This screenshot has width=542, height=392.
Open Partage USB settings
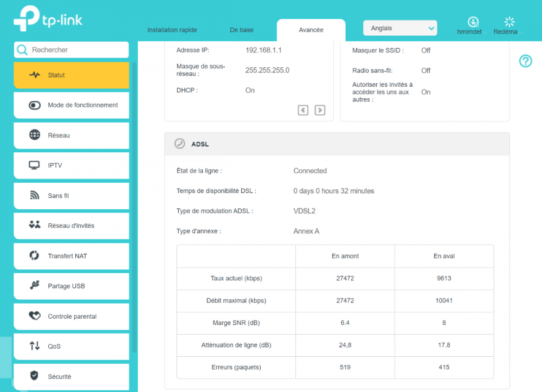click(x=71, y=286)
